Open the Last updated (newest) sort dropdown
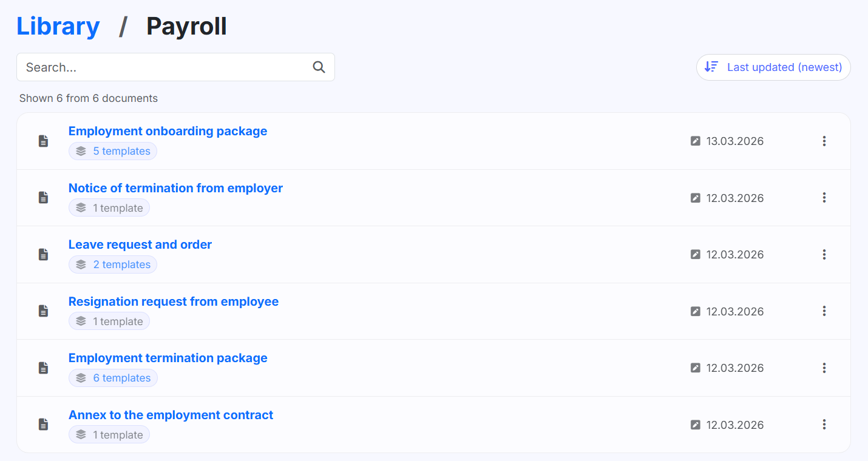 (x=773, y=67)
